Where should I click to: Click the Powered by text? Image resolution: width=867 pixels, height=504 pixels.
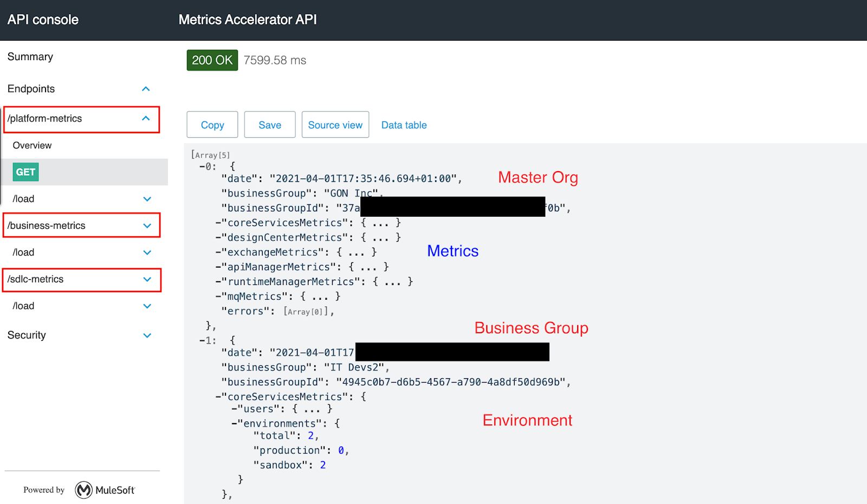44,490
